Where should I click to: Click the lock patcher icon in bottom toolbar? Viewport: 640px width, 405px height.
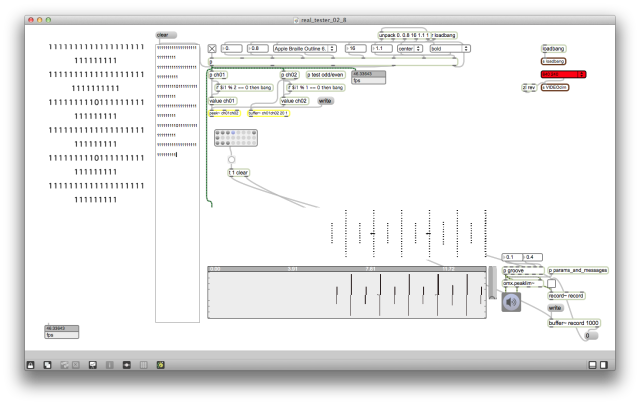coord(30,365)
